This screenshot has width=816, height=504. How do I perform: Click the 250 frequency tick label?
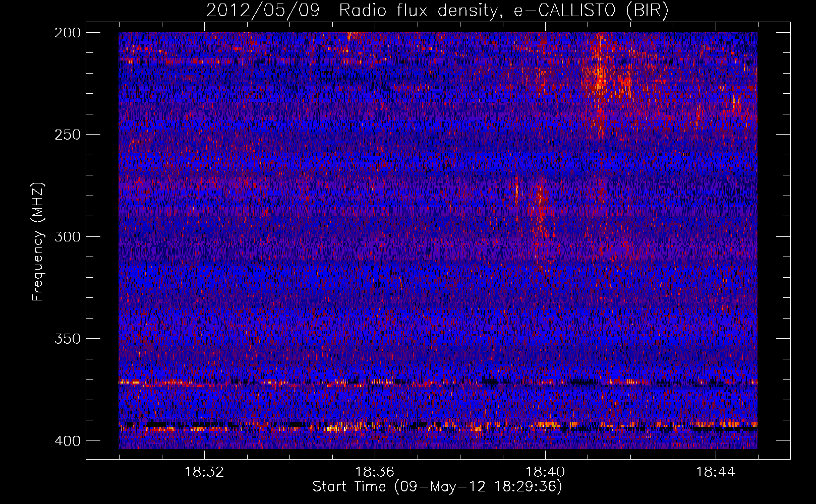[67, 135]
